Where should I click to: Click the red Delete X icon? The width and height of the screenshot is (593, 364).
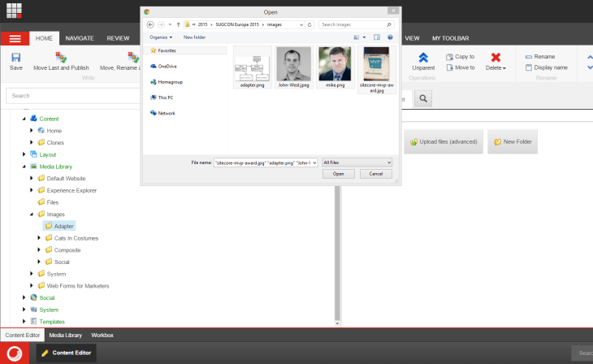click(496, 58)
